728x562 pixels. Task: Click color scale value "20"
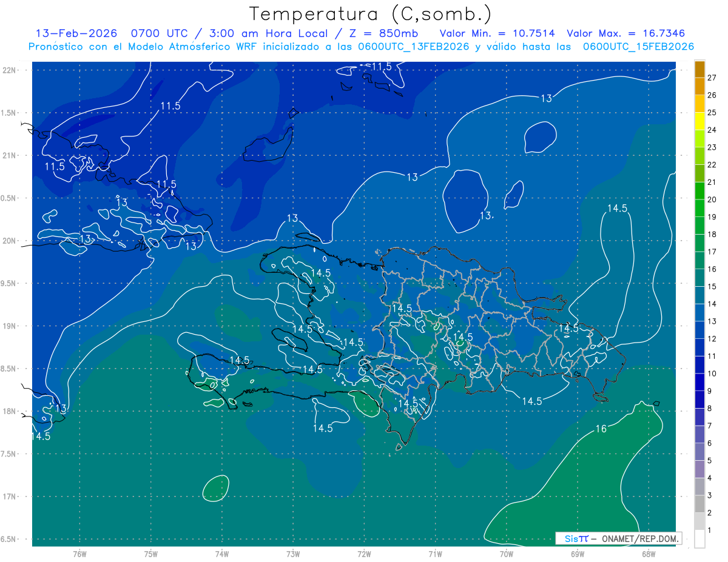(712, 199)
